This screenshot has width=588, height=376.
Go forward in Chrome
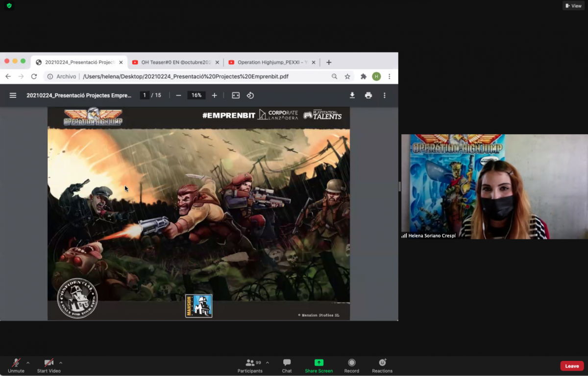21,76
